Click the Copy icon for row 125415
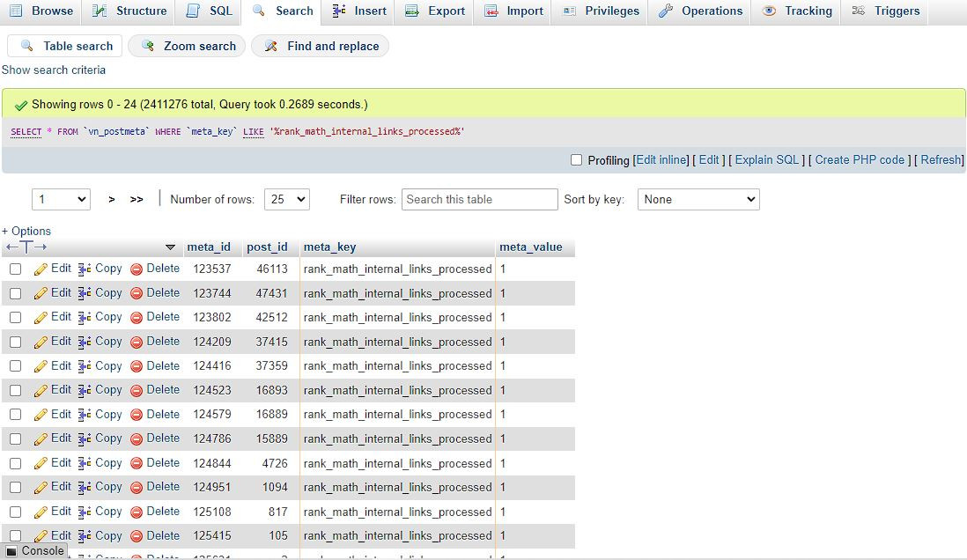967x560 pixels. 85,536
